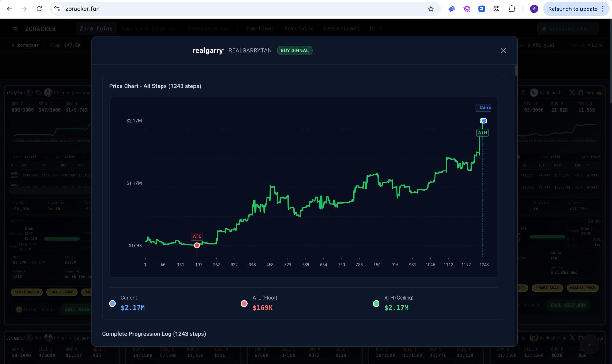The width and height of the screenshot is (612, 364).
Task: Go to the Leaderboard menu
Action: click(341, 28)
